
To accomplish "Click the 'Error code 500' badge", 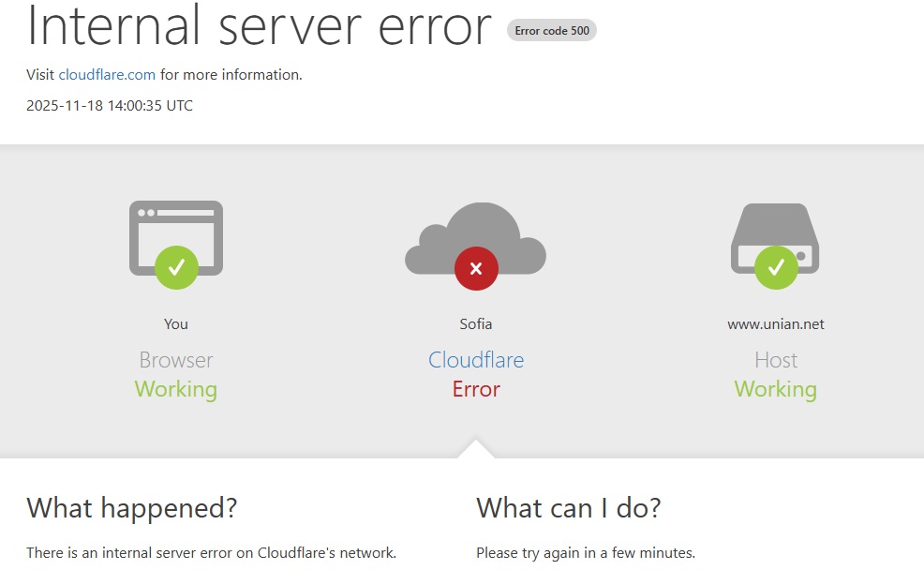I will coord(551,30).
